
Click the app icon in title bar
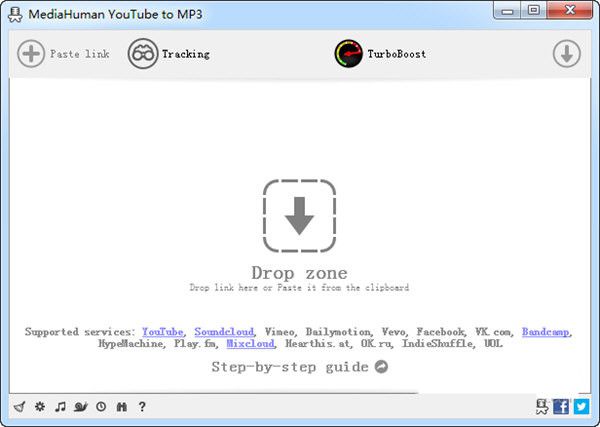pyautogui.click(x=15, y=15)
